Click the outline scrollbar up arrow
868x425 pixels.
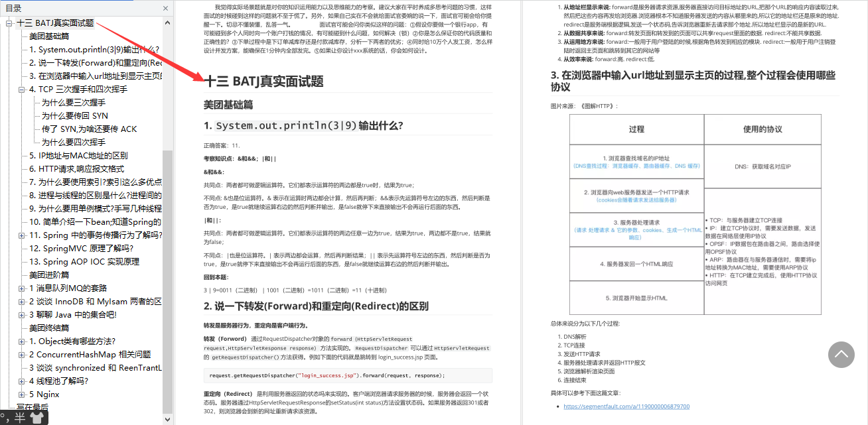(167, 22)
